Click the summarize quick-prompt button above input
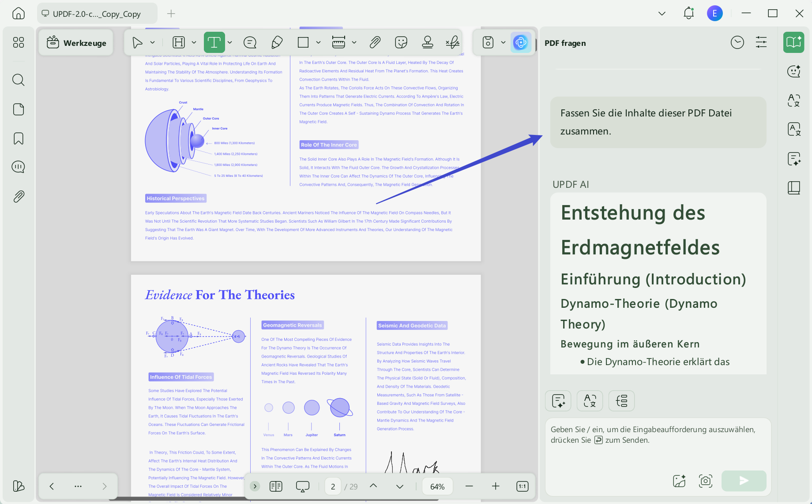Screen dimensions: 812x504 click(558, 401)
